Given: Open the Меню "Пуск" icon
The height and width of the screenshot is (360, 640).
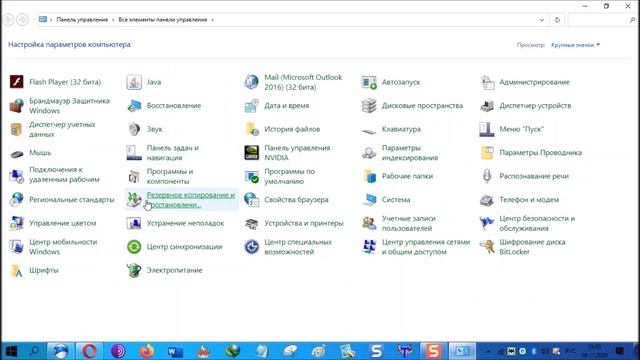Looking at the screenshot, I should (487, 129).
